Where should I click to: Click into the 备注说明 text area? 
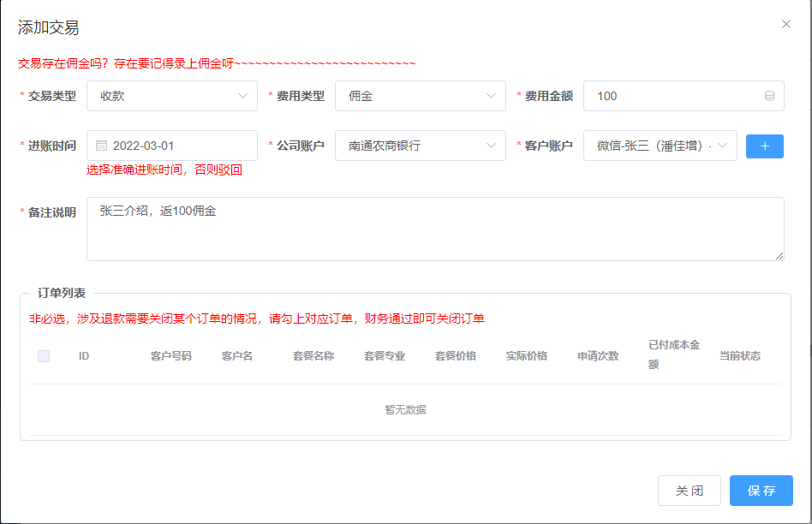435,229
